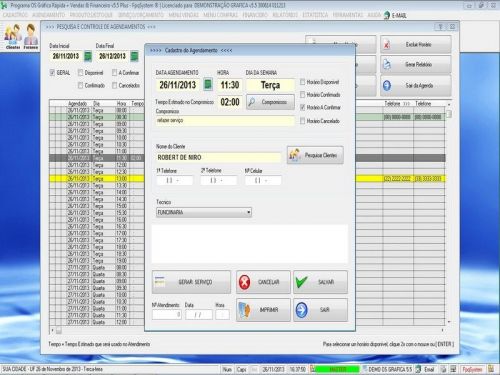Click the Imprimir print button

click(x=263, y=310)
